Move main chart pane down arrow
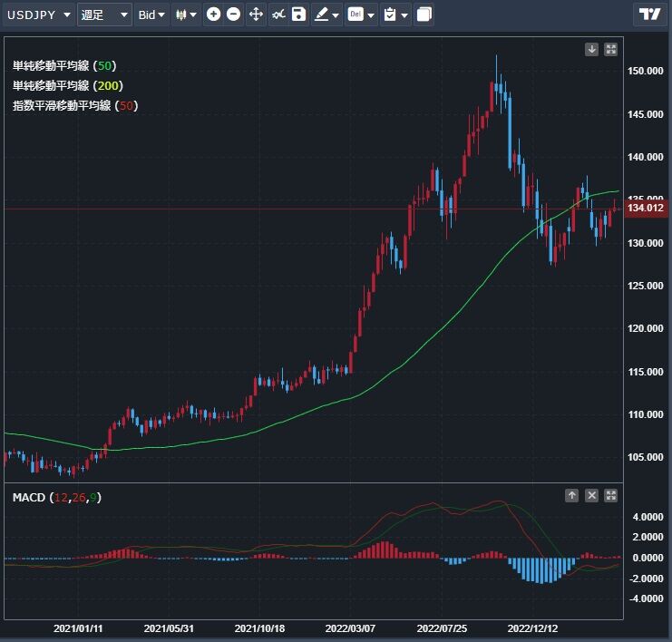The width and height of the screenshot is (672, 642). tap(592, 49)
